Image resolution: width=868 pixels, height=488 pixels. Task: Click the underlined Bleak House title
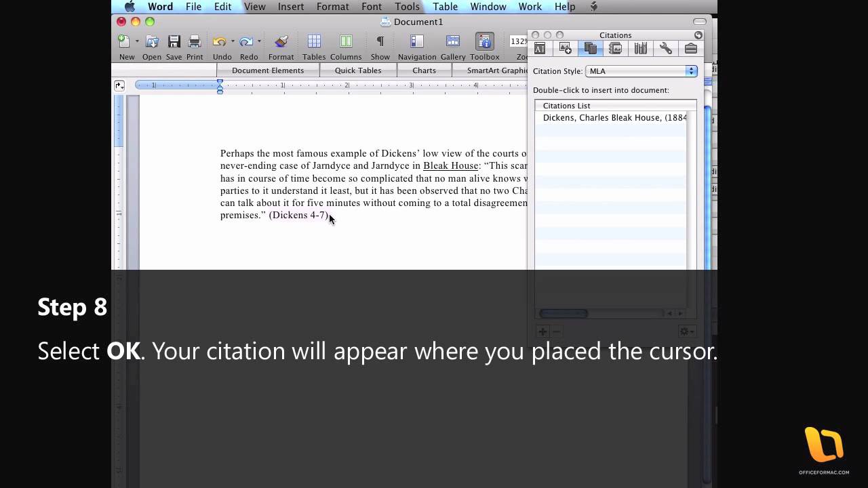(450, 165)
